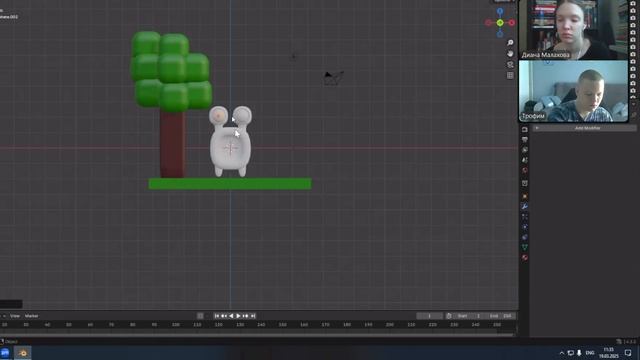Viewport: 640px width, 360px height.
Task: Play animation in reverse
Action: coord(231,316)
